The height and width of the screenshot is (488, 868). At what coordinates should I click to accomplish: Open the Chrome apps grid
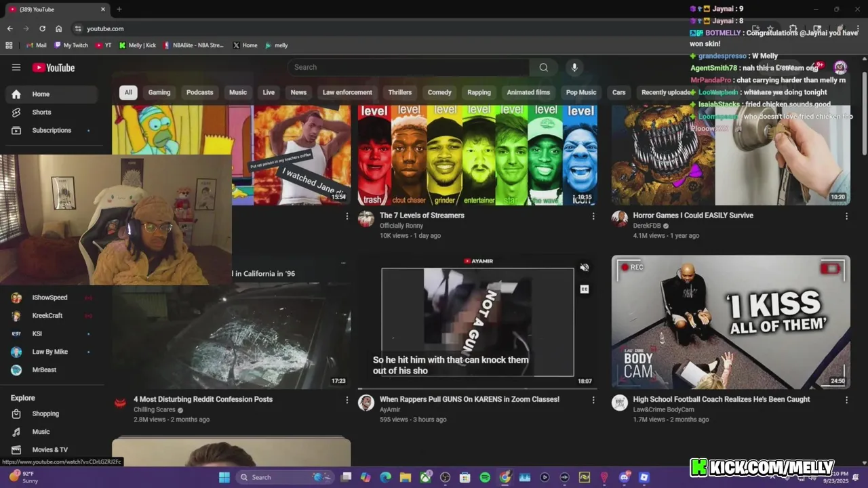pos(9,45)
